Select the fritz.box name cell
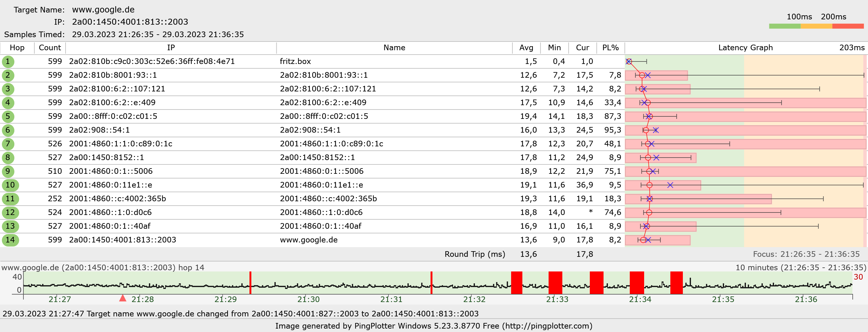 point(295,61)
